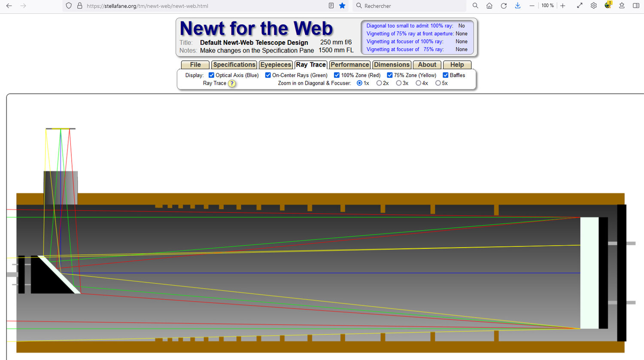Click the "1500 mm FL" value
The height and width of the screenshot is (360, 644).
[x=336, y=50]
